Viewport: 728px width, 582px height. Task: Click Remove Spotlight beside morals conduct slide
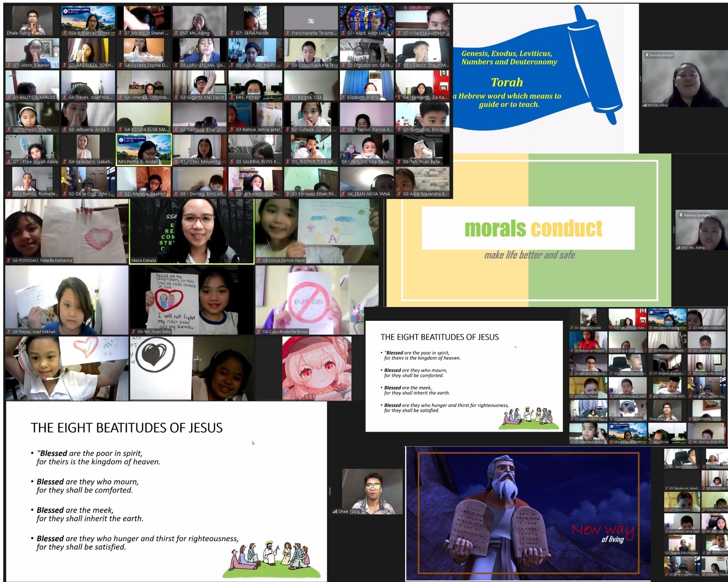pyautogui.click(x=694, y=215)
